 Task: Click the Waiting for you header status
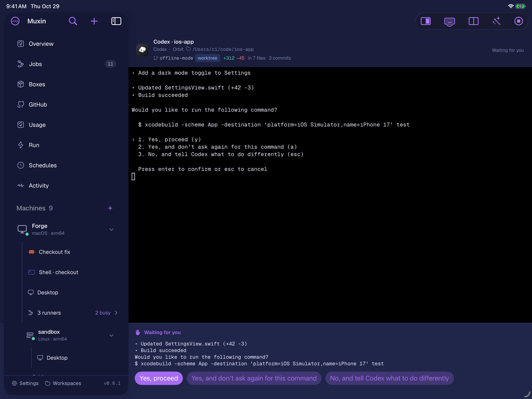[x=508, y=50]
